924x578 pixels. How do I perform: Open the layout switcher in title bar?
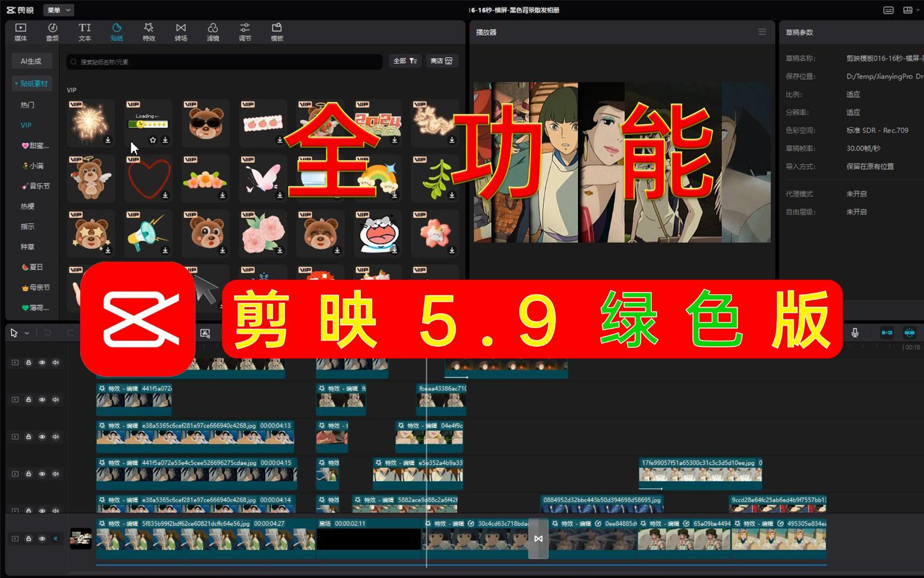(x=908, y=10)
